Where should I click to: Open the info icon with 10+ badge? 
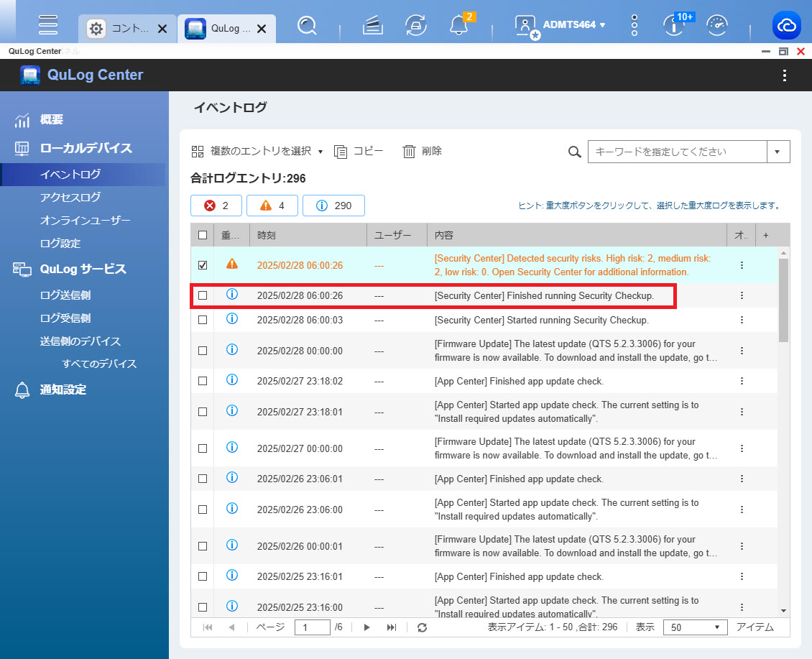(674, 25)
